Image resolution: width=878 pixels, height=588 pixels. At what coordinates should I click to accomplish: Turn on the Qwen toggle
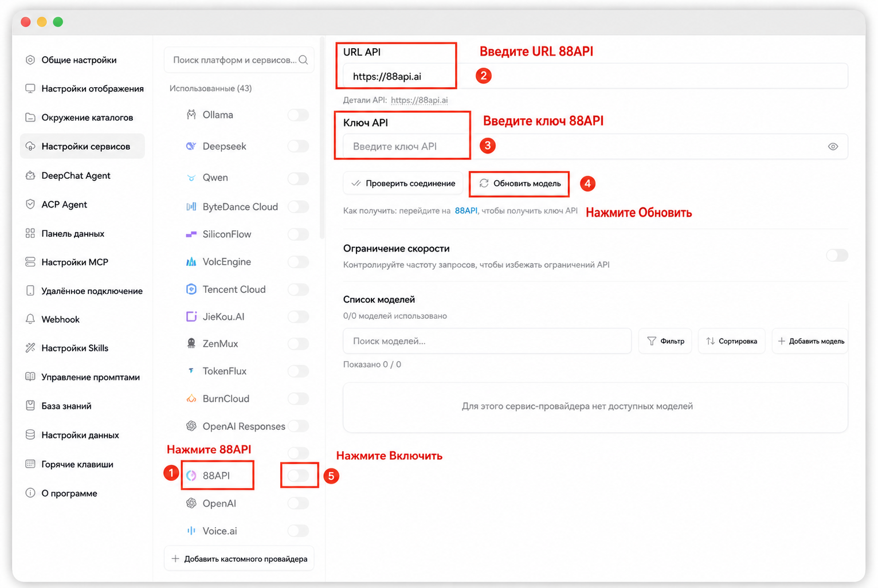(x=298, y=178)
